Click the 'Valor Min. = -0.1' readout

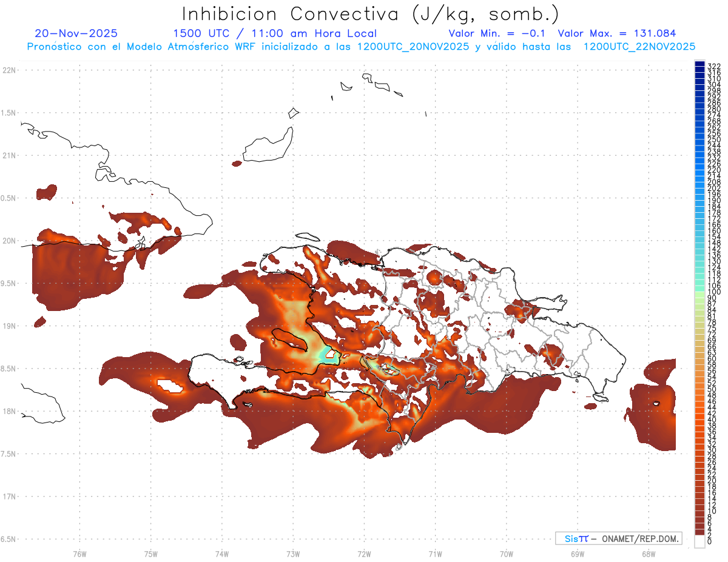[x=497, y=33]
